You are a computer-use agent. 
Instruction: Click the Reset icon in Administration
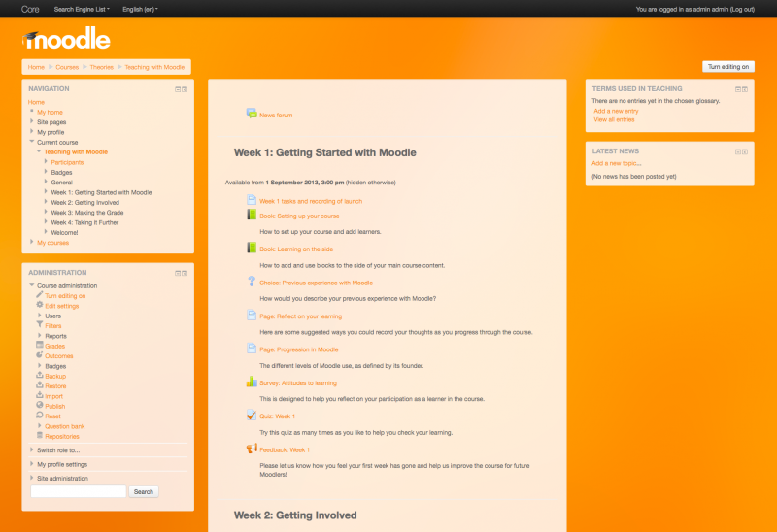tap(40, 416)
